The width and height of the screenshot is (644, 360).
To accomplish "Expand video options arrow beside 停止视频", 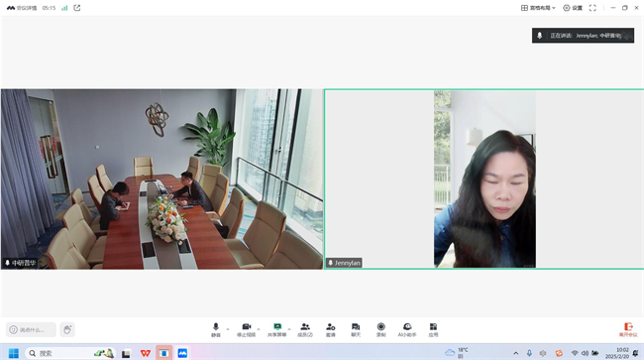I will tap(259, 329).
